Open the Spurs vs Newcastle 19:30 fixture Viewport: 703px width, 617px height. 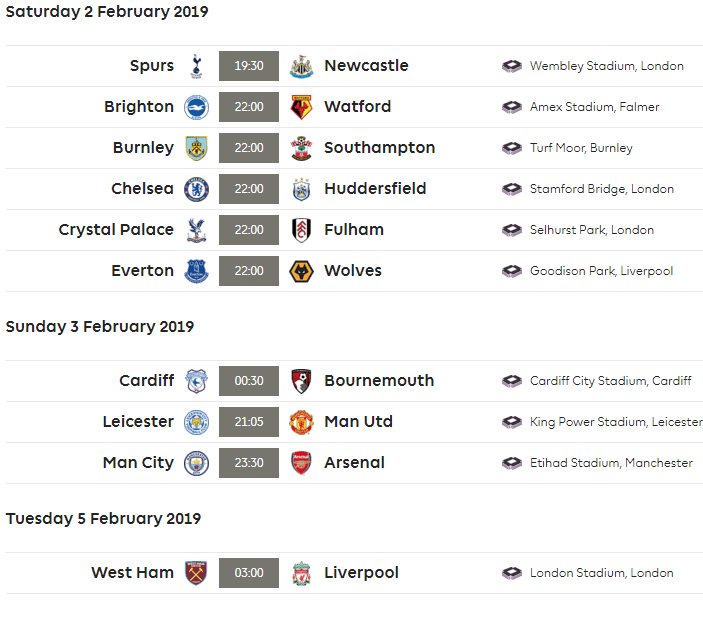pyautogui.click(x=249, y=66)
